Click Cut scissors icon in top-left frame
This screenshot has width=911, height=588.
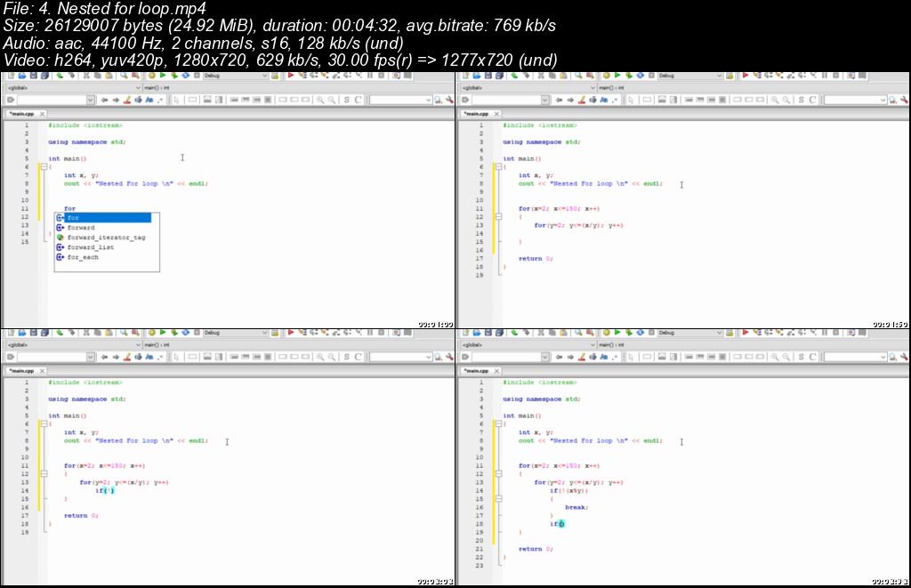[86, 76]
